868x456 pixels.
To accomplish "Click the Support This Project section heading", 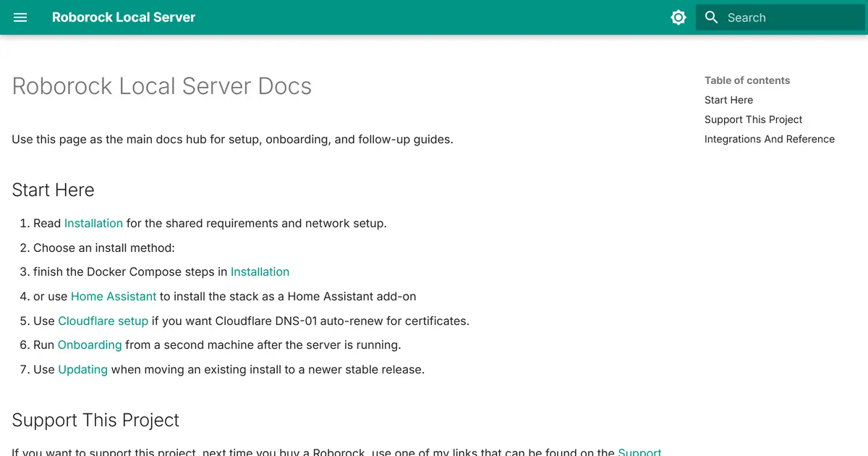I will tap(95, 420).
